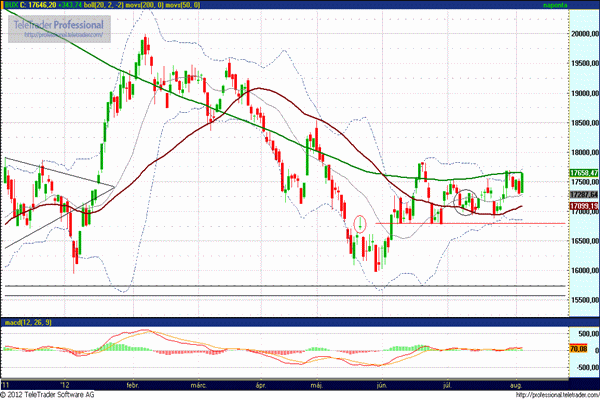The image size is (600, 400).
Task: Click the red 70,08 MACD value tag
Action: pos(576,350)
